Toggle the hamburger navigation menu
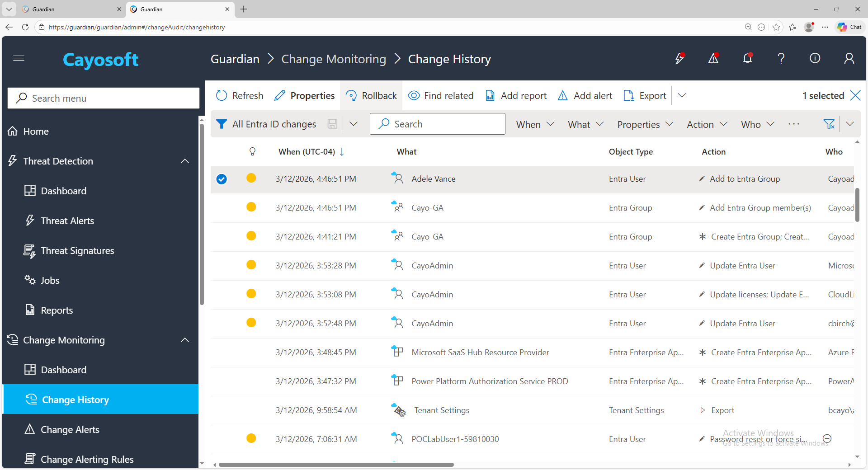 pos(19,58)
